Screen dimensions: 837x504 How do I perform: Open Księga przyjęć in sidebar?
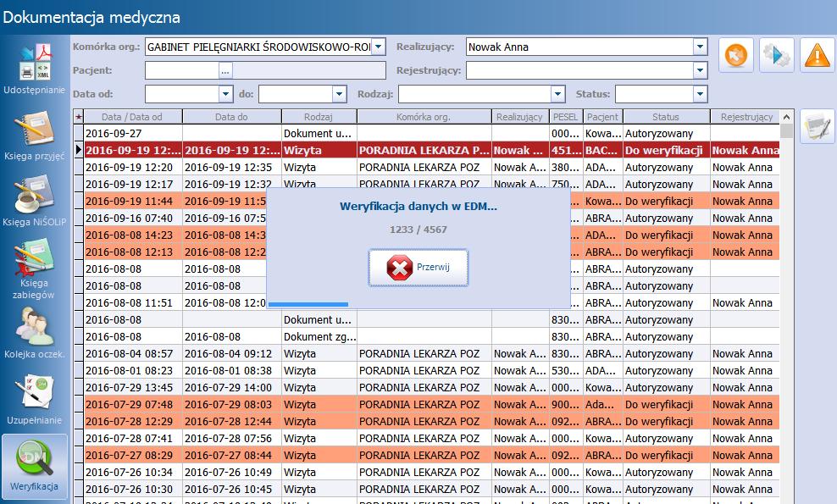tap(35, 135)
